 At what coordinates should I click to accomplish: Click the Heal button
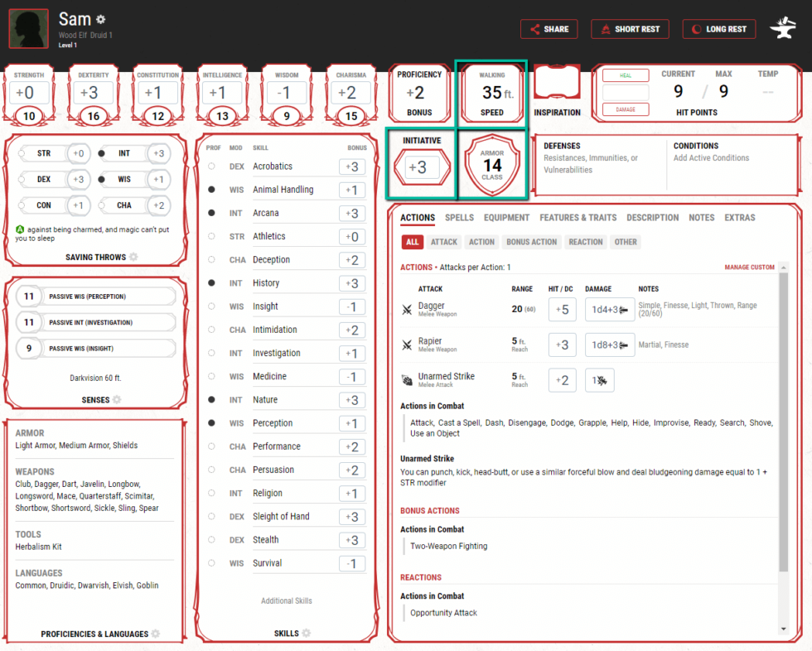point(626,75)
